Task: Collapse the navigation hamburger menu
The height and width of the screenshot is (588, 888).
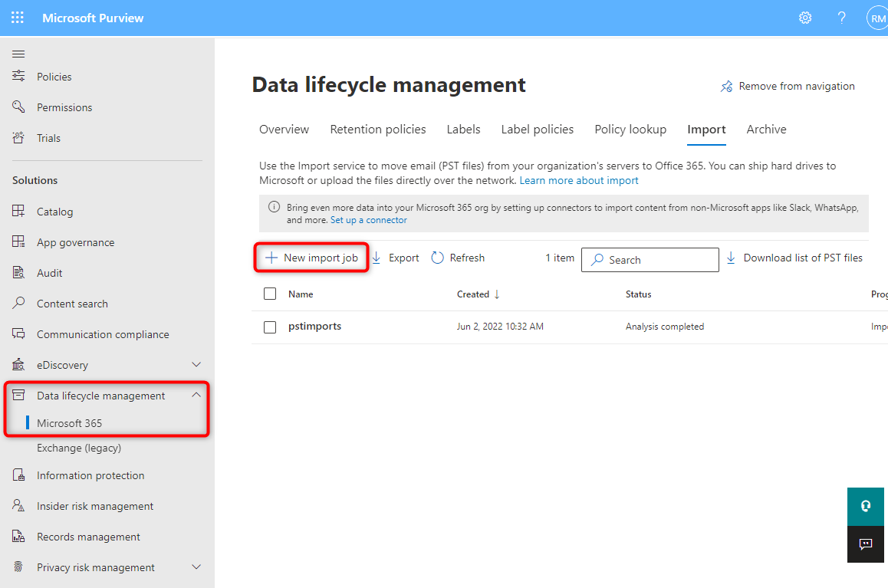Action: tap(18, 54)
